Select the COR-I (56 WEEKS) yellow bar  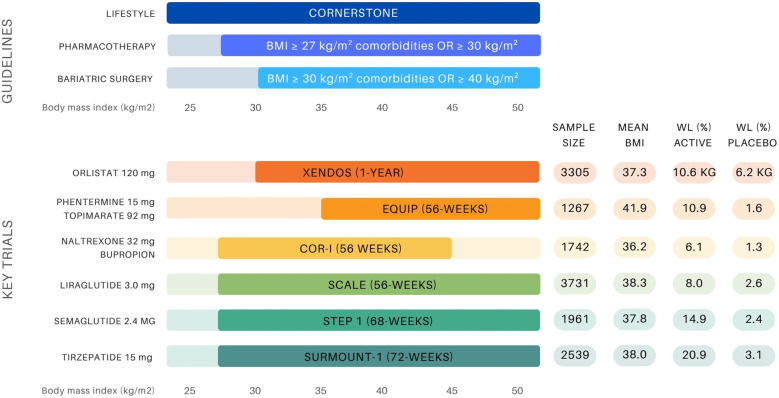pyautogui.click(x=334, y=248)
